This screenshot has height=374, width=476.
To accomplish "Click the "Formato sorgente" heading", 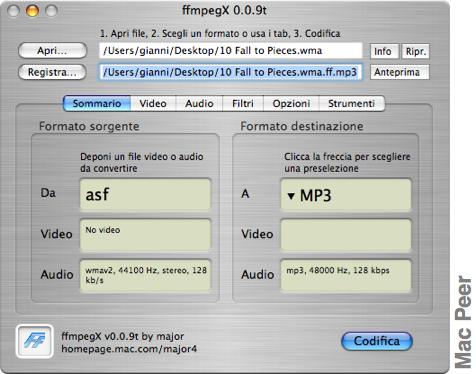I will point(89,126).
